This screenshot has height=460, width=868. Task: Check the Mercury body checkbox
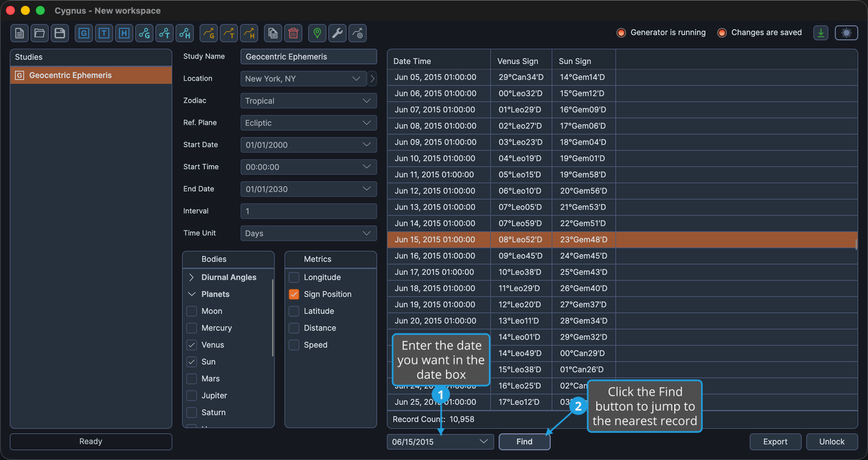[x=192, y=328]
